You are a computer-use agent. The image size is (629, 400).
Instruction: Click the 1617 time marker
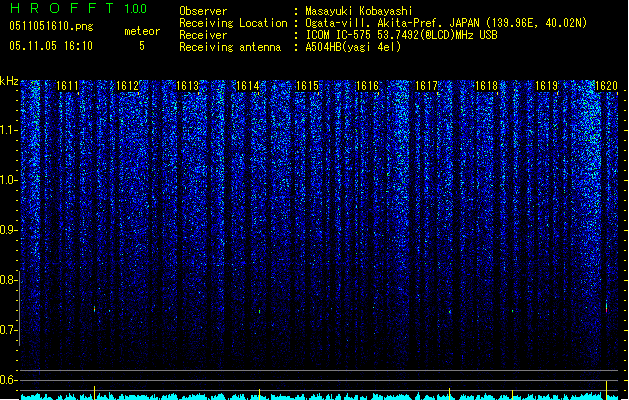tap(426, 86)
